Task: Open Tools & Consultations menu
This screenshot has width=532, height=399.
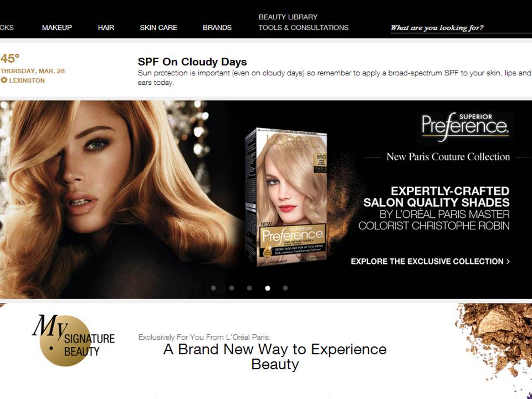Action: pyautogui.click(x=303, y=28)
